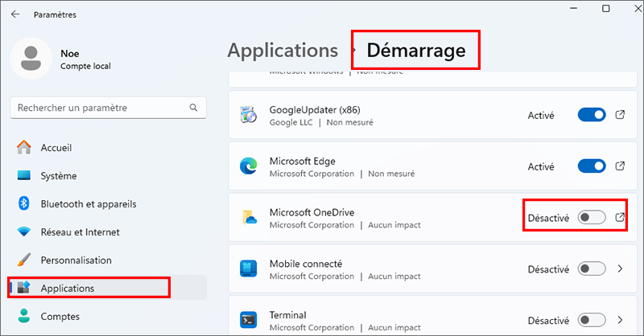Click the Réseau et Internet wifi icon

(x=24, y=232)
